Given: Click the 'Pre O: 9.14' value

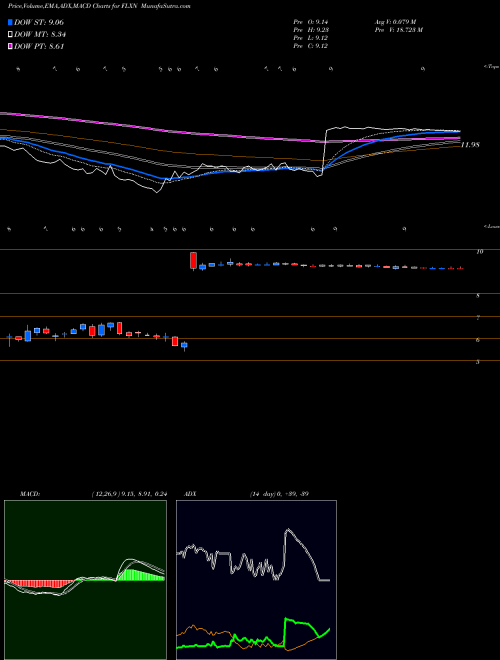Looking at the screenshot, I should 311,22.
